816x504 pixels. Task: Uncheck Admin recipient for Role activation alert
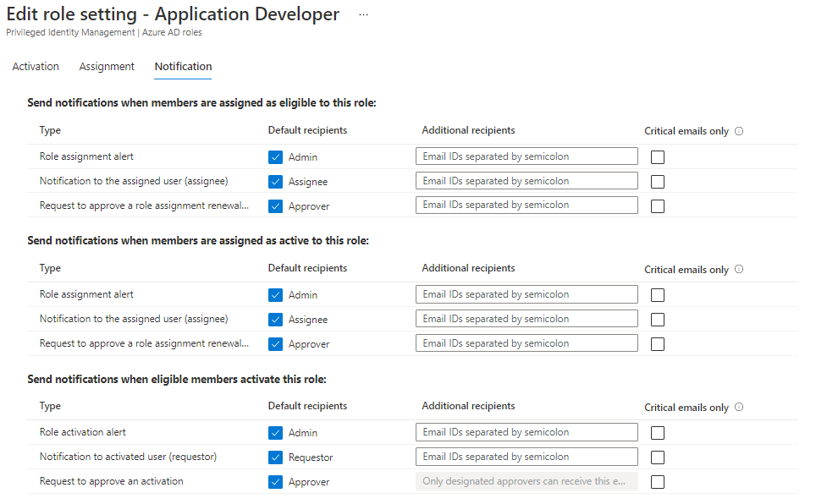tap(275, 433)
